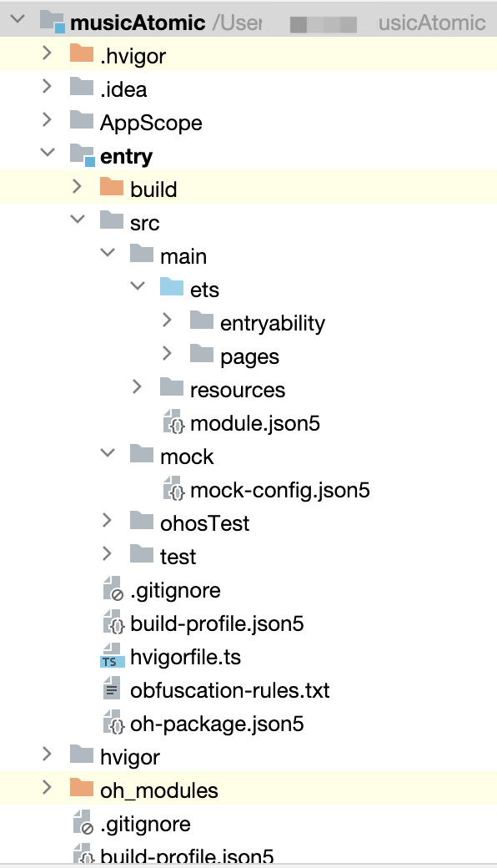Click the orange build folder icon
Viewport: 497px width, 868px height.
click(x=111, y=187)
